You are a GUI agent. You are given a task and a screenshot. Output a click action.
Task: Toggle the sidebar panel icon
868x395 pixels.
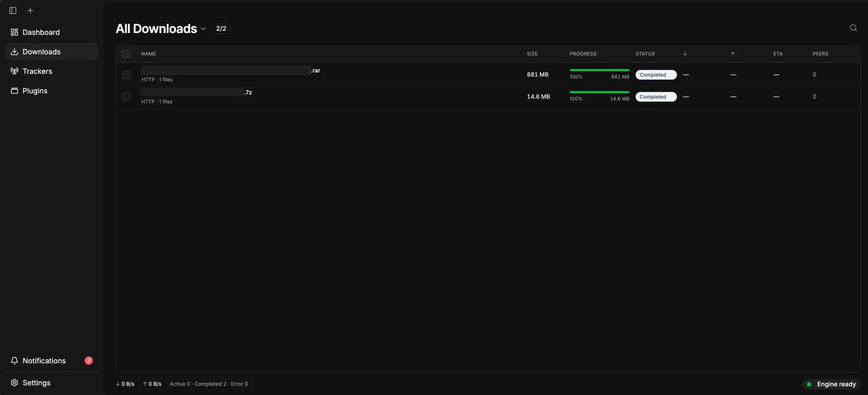(13, 10)
